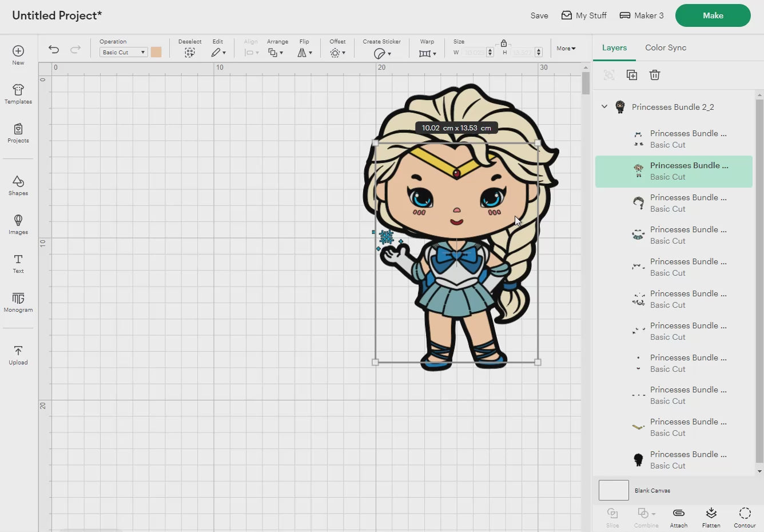The width and height of the screenshot is (764, 532).
Task: Open the Operation Basic Cut dropdown
Action: tap(124, 52)
